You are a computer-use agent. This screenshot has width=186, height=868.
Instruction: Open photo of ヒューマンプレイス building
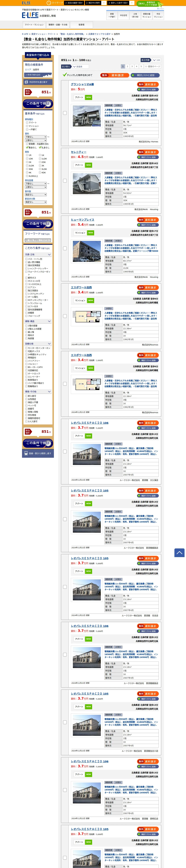[x=87, y=251]
